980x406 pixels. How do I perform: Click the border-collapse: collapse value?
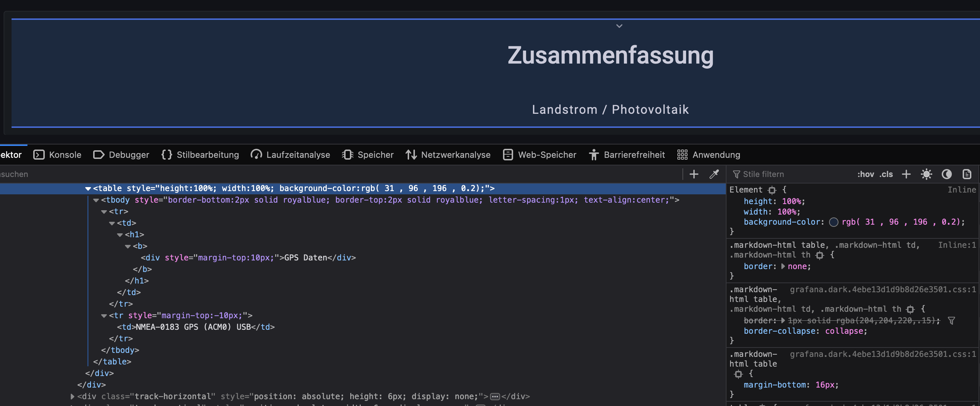[844, 331]
